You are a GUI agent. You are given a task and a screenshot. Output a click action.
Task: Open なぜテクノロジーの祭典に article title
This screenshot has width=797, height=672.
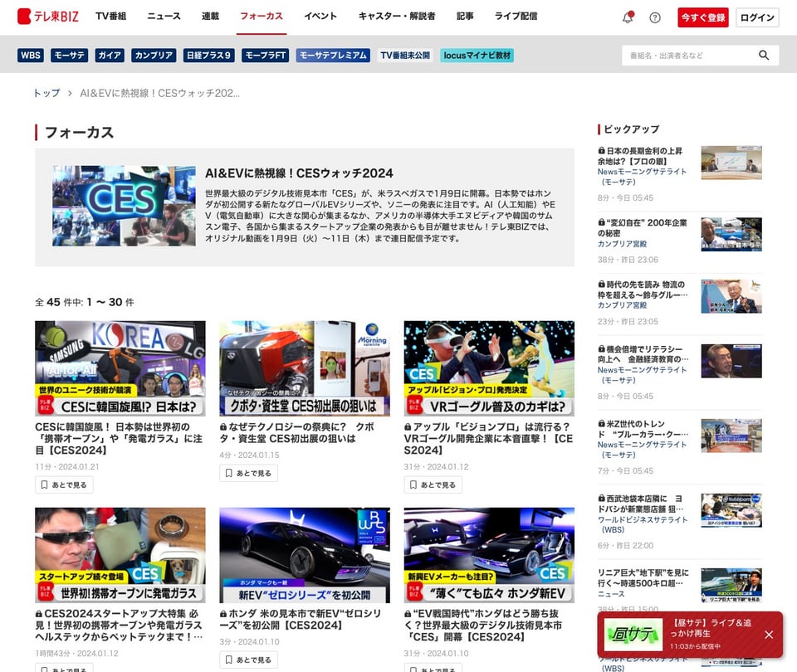tap(297, 433)
